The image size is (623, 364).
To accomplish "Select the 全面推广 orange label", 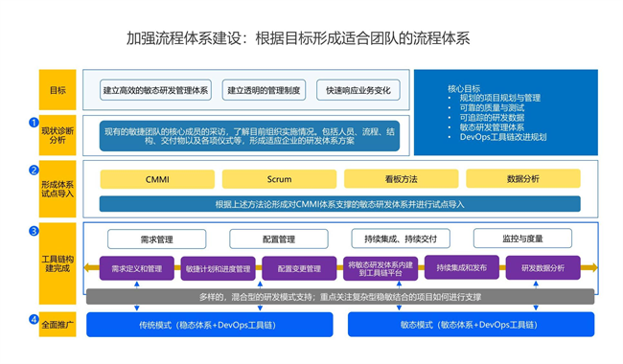I will (x=58, y=325).
